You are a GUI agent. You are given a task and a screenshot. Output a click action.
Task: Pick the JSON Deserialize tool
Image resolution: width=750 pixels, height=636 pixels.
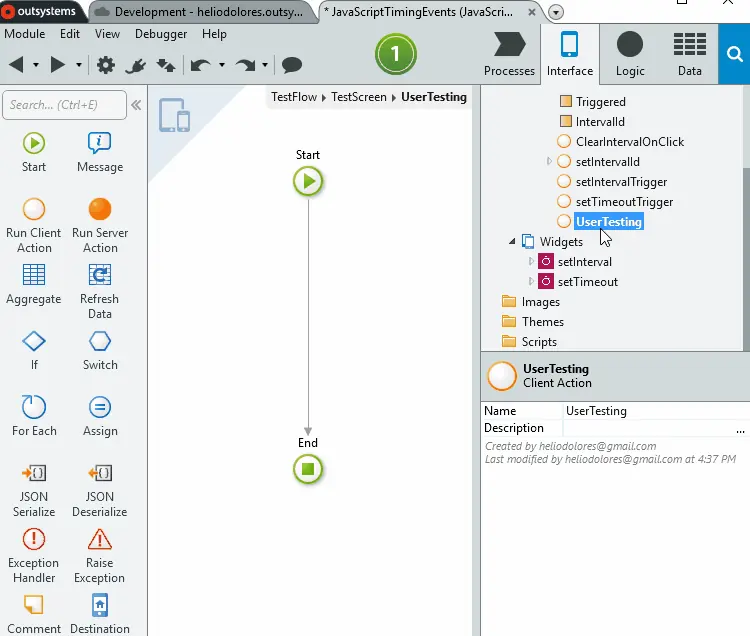point(99,490)
